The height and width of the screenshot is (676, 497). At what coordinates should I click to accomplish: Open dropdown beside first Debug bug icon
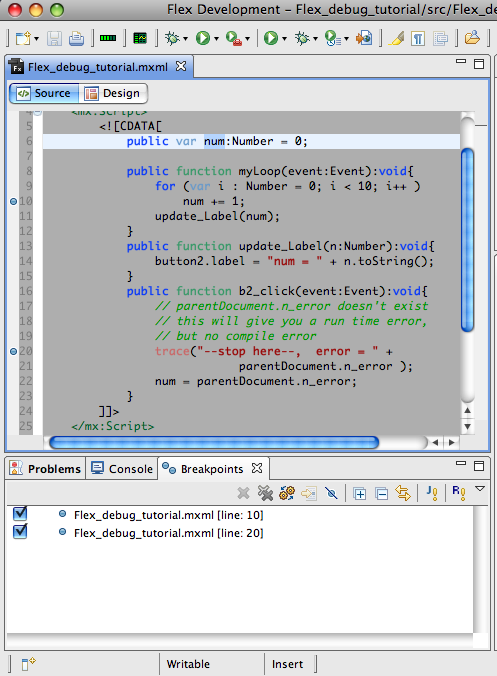point(185,39)
